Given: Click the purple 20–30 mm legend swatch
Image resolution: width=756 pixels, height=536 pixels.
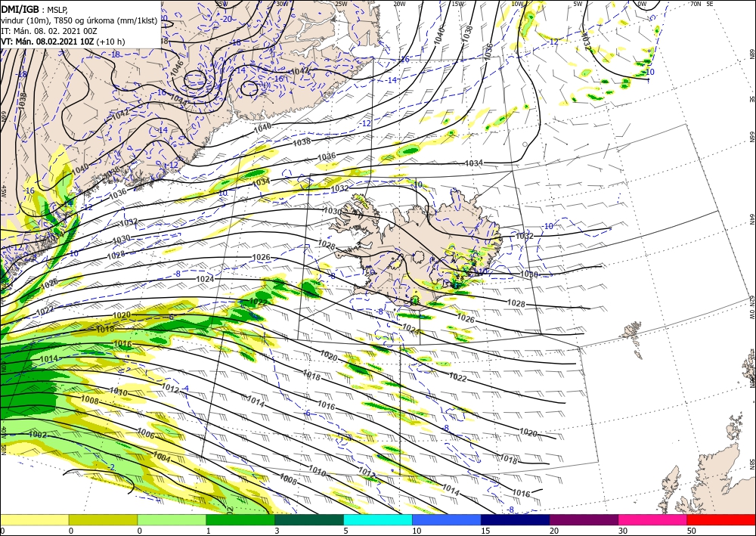Looking at the screenshot, I should (x=584, y=520).
